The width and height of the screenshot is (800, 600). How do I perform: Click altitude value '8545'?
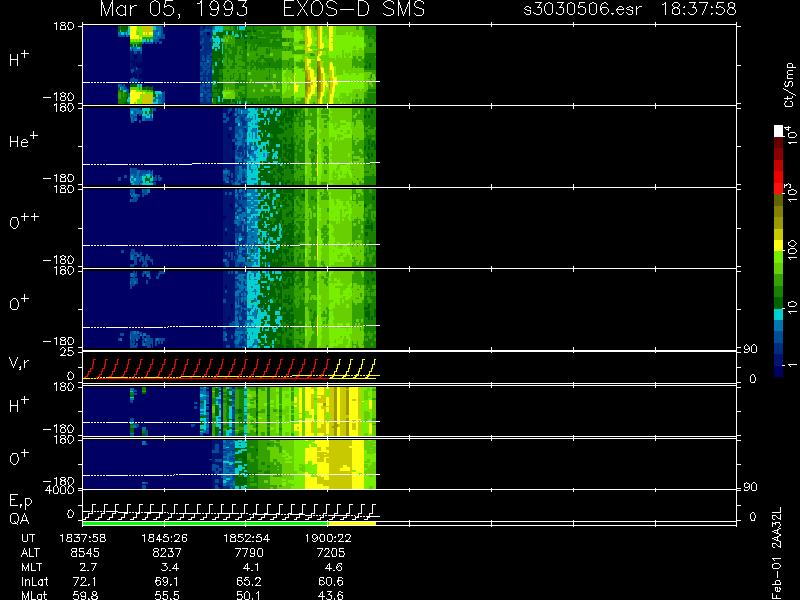point(85,553)
